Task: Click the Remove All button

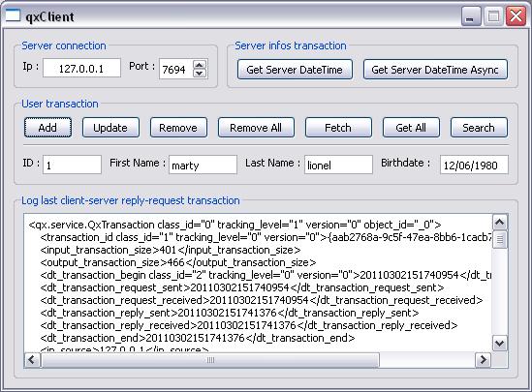Action: tap(256, 128)
